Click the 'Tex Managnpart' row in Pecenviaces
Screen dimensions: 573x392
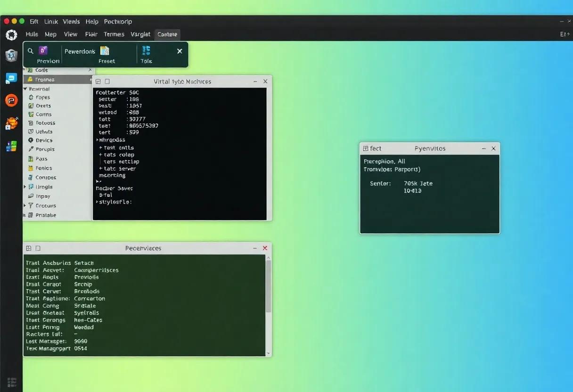(x=57, y=349)
